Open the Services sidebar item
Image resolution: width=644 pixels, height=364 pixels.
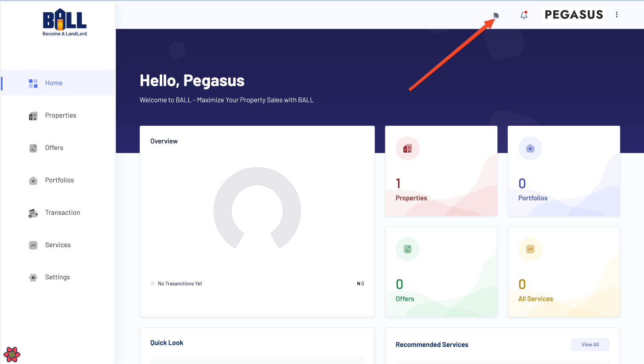[58, 245]
